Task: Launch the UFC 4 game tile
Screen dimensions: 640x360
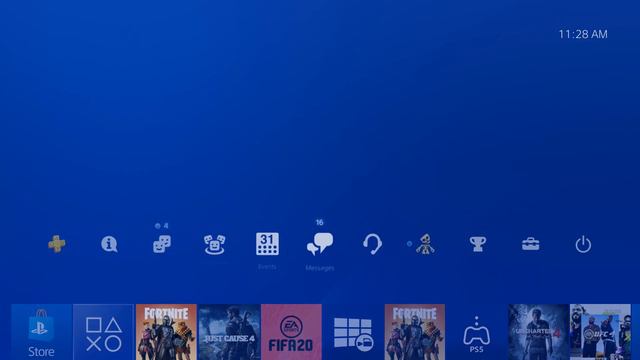Action: tap(600, 332)
